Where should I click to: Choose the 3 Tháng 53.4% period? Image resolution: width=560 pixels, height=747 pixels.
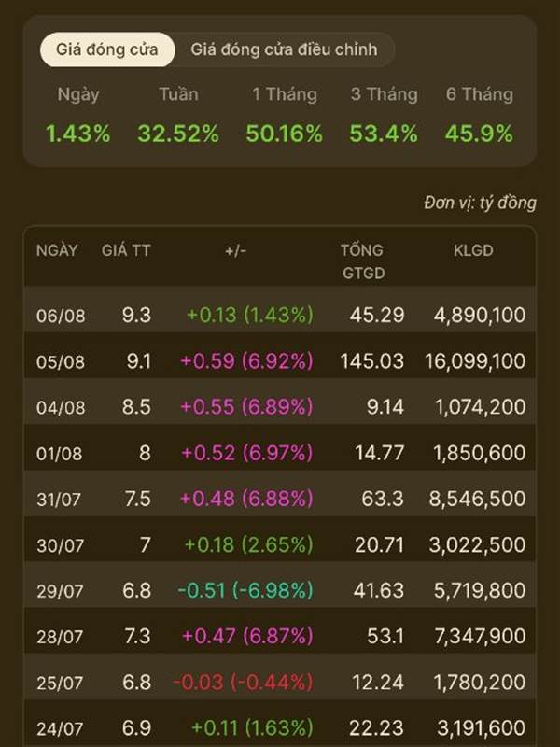tap(384, 114)
